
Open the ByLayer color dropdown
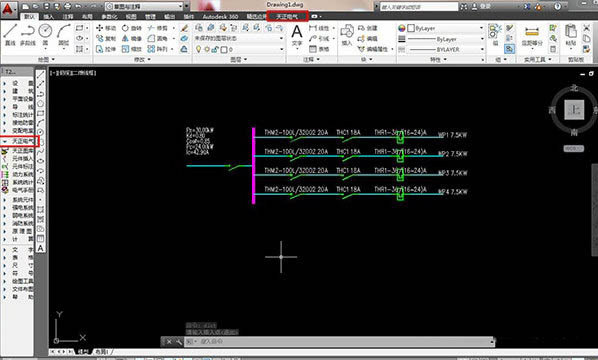click(445, 28)
